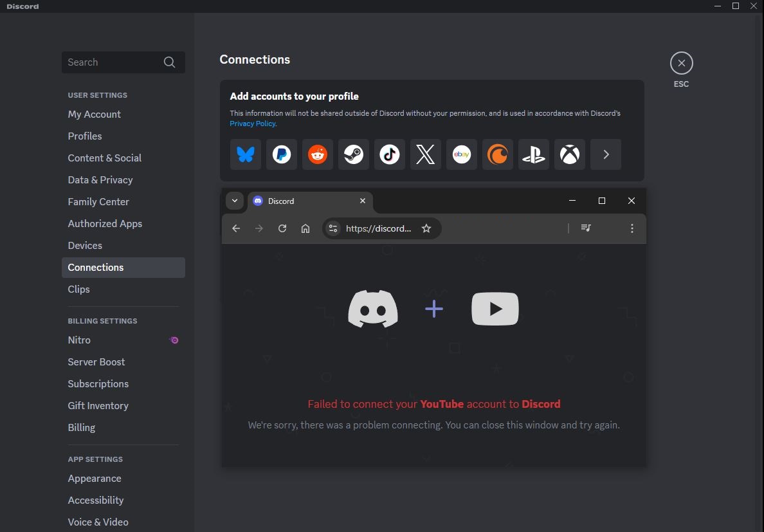Open Appearance settings
Screen dimensions: 764x532
coord(123,479)
